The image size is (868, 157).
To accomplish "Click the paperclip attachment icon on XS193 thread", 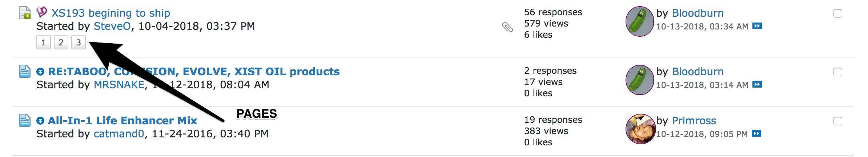I will [x=507, y=27].
